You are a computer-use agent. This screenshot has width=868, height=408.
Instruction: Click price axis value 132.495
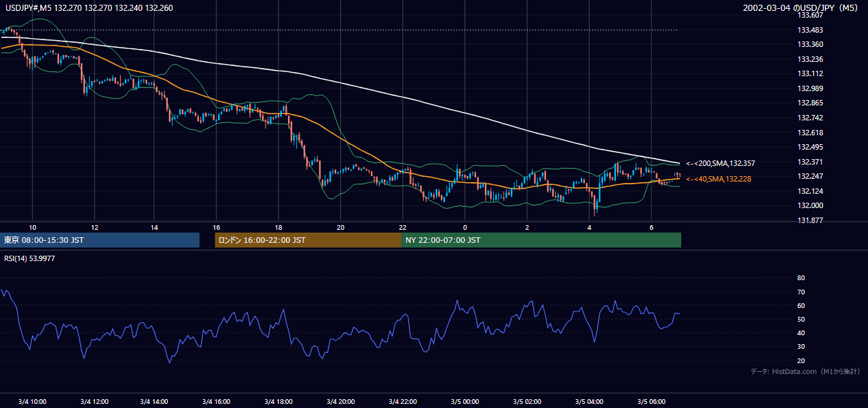[809, 147]
